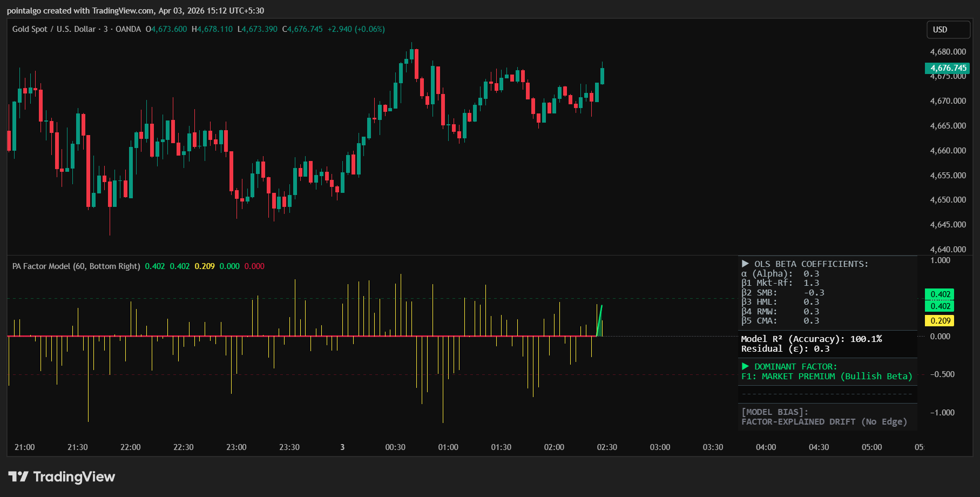The height and width of the screenshot is (497, 980).
Task: Click the red 0.000 value in indicator legend
Action: pyautogui.click(x=254, y=266)
